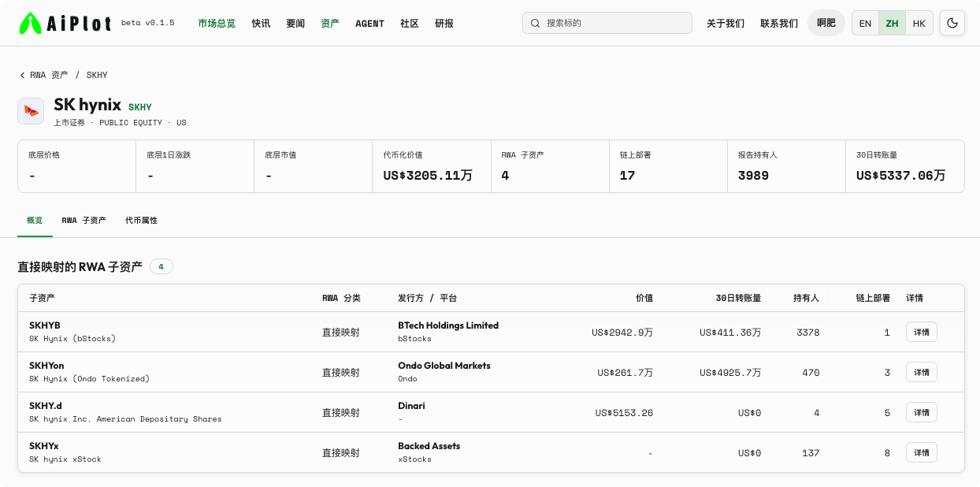
Task: Click the search magnifier icon
Action: 536,23
